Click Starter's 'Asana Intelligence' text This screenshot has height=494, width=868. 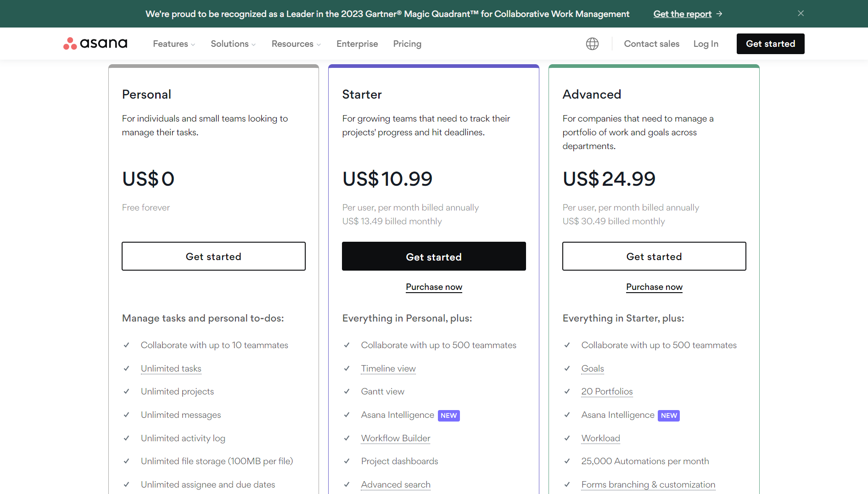click(x=398, y=415)
